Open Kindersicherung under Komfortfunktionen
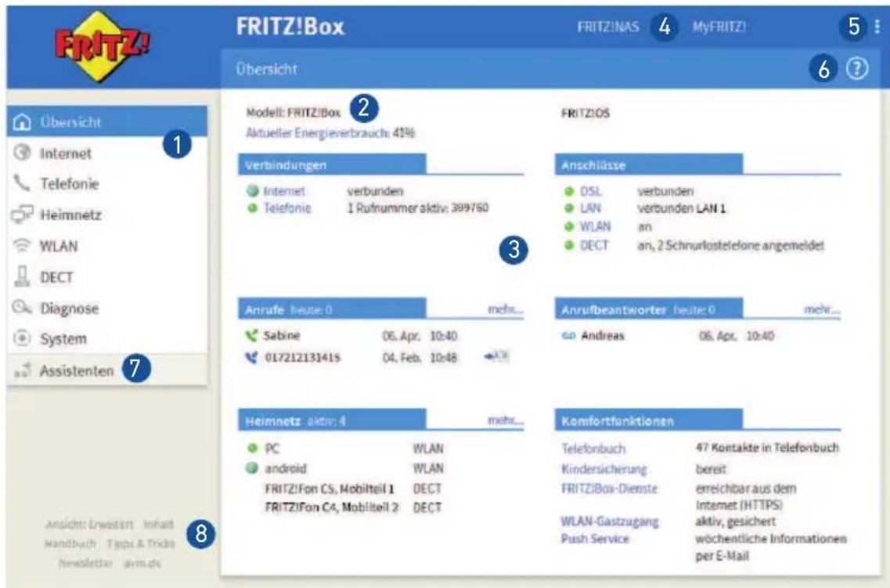 (604, 469)
